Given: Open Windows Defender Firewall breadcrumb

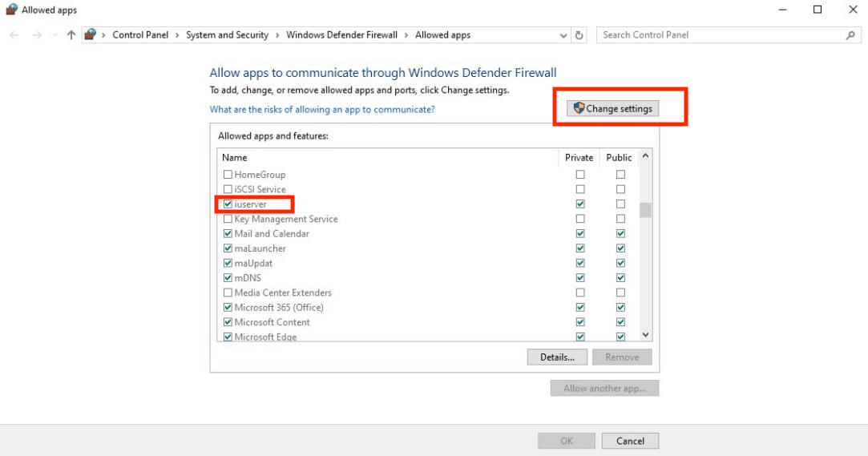Looking at the screenshot, I should coord(341,35).
